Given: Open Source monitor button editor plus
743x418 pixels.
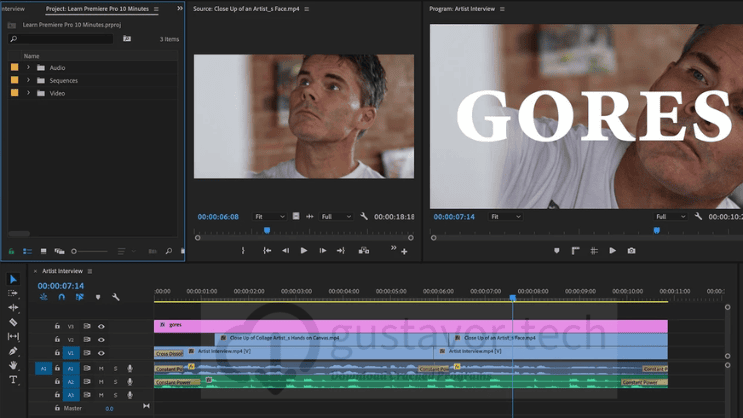Looking at the screenshot, I should [404, 252].
